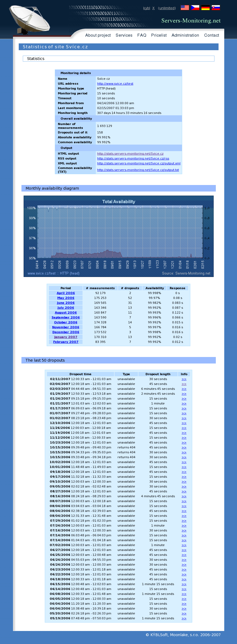The width and height of the screenshot is (237, 644).
Task: Open February 2007 monthly statistics
Action: pos(66,342)
